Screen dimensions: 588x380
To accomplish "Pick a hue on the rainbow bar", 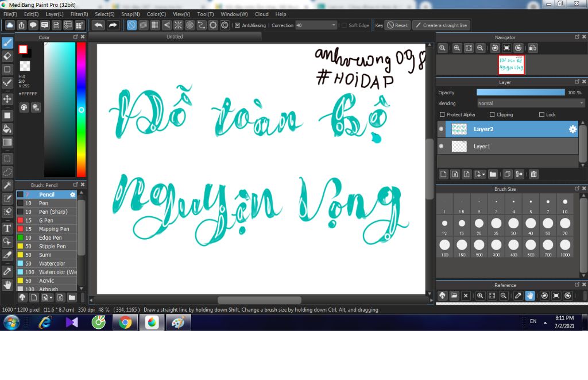I will click(x=81, y=109).
